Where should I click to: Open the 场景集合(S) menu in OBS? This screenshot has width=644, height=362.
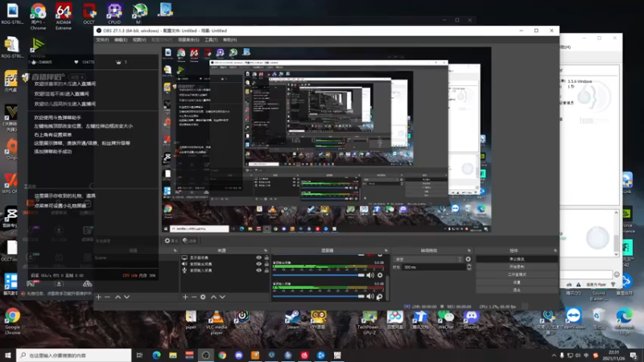[x=188, y=39]
